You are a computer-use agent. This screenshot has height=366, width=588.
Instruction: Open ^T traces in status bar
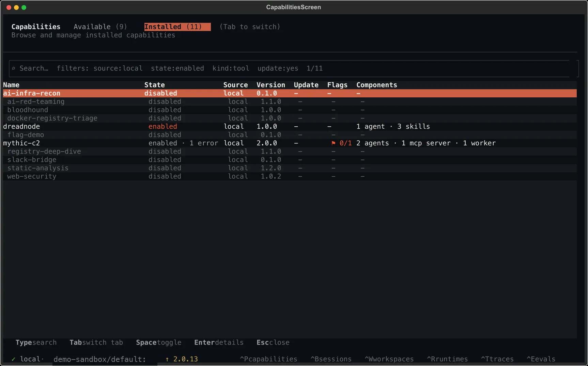click(x=497, y=359)
